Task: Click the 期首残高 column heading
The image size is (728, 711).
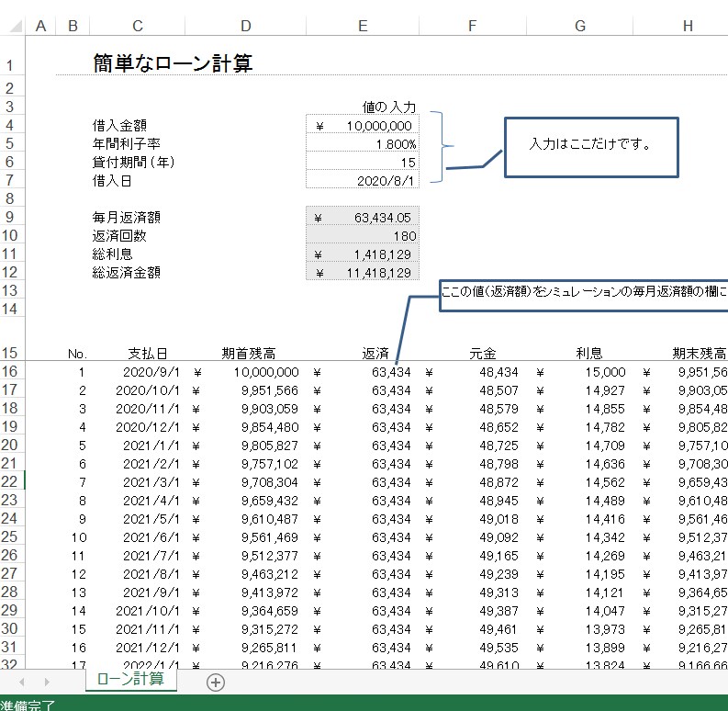Action: click(x=249, y=353)
